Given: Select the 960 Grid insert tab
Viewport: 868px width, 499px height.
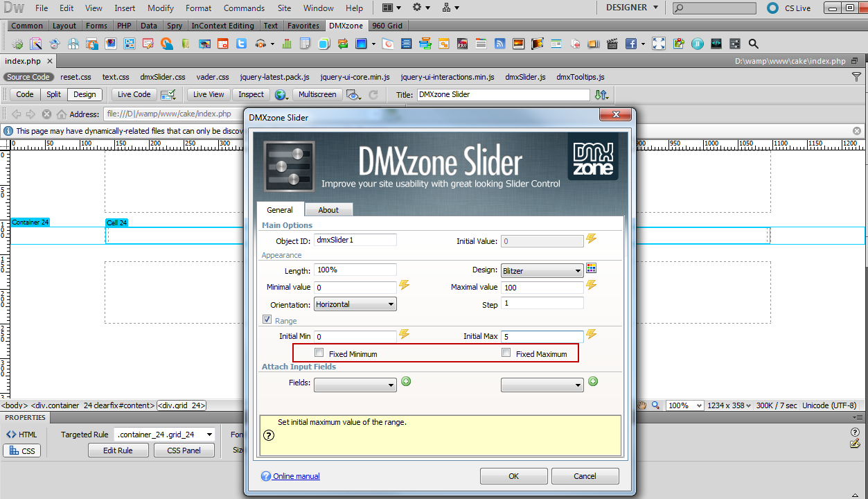Looking at the screenshot, I should click(387, 26).
